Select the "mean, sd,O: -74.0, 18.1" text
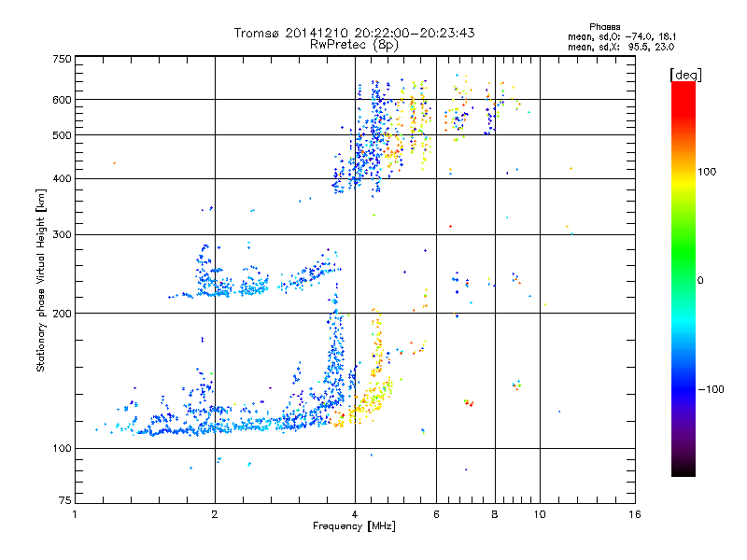 pos(622,36)
